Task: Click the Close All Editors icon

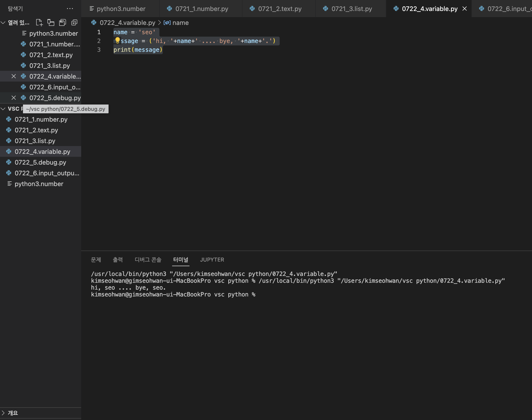Action: click(x=74, y=23)
